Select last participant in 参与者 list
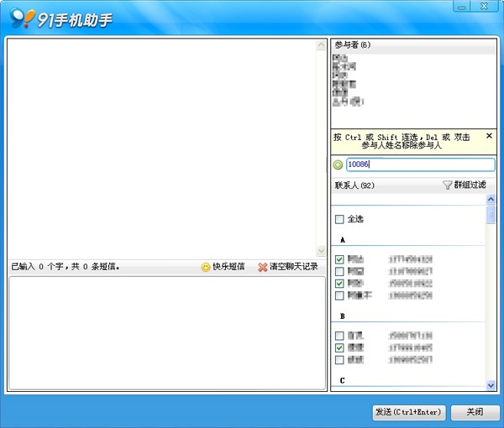 point(348,102)
